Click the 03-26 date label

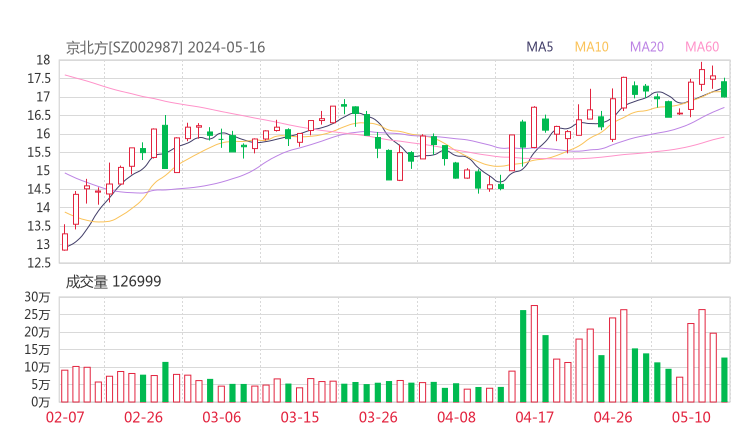(x=378, y=417)
